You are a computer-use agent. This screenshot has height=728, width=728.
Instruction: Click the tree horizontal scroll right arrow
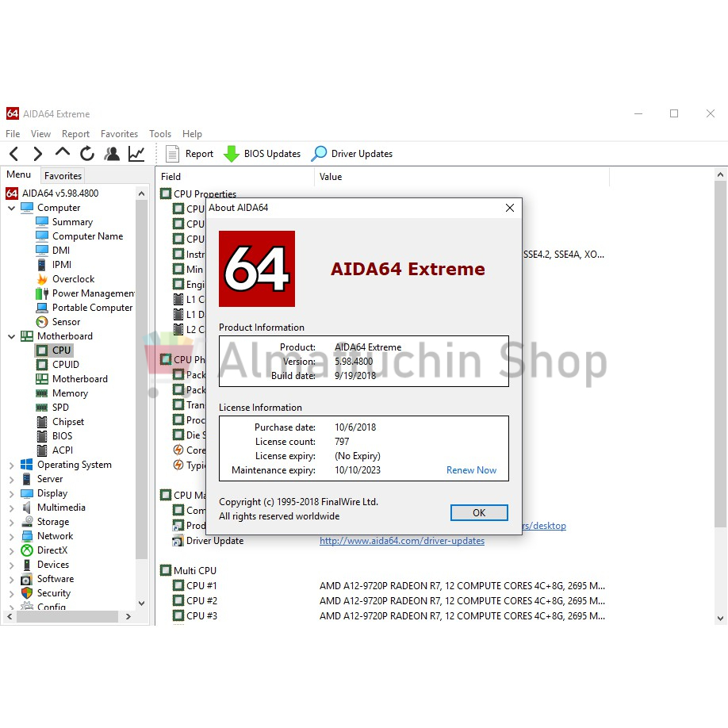pyautogui.click(x=128, y=616)
